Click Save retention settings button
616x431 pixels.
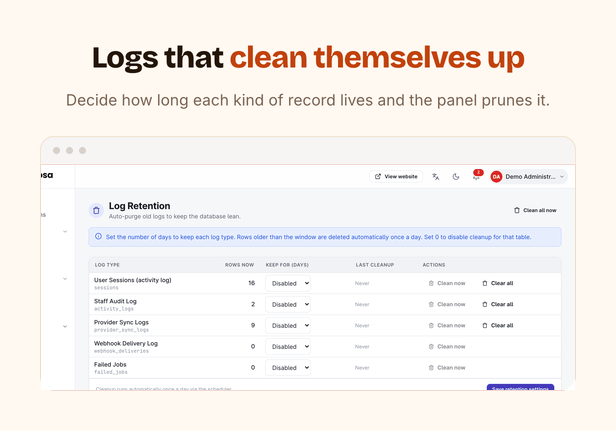(x=520, y=387)
